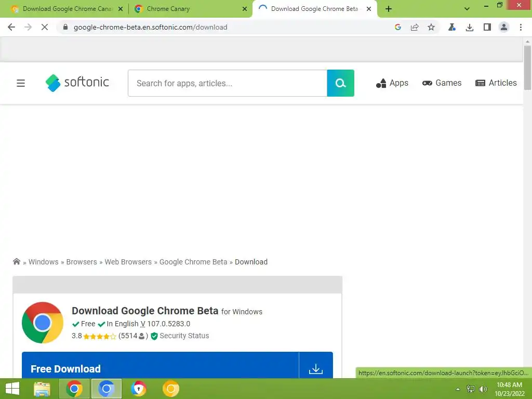Click the page vertical scrollbar thumb
The width and height of the screenshot is (532, 399).
pyautogui.click(x=527, y=68)
